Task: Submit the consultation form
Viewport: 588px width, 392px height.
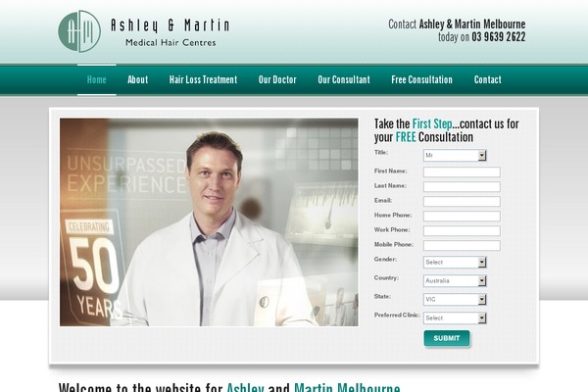Action: 447,338
